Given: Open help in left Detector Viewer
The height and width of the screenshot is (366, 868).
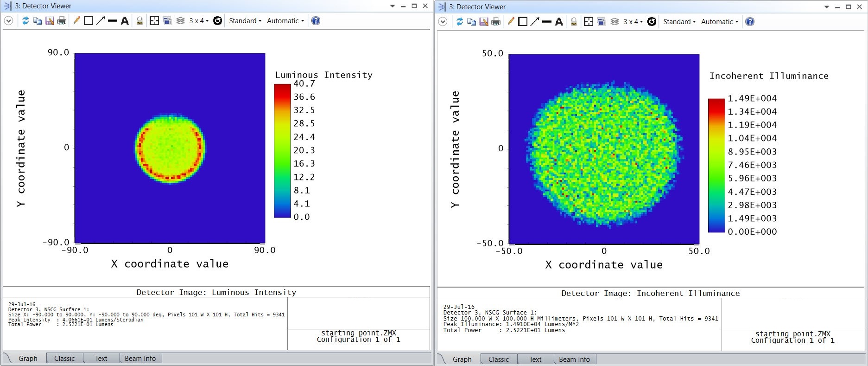Looking at the screenshot, I should coord(316,21).
